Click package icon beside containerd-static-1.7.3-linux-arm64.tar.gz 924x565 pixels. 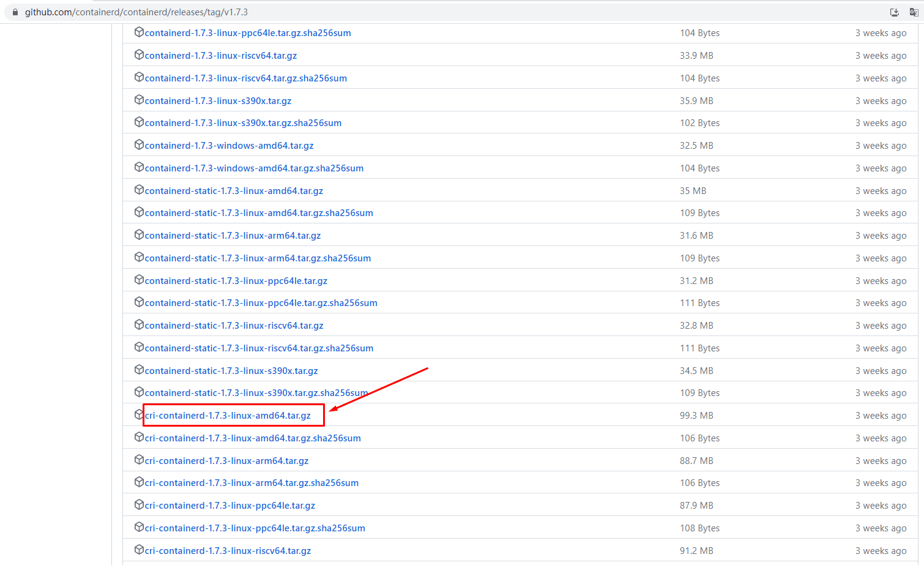pos(139,234)
